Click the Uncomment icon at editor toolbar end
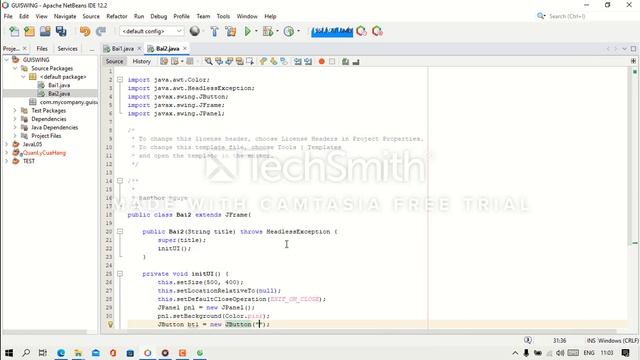The height and width of the screenshot is (360, 640). coord(356,62)
